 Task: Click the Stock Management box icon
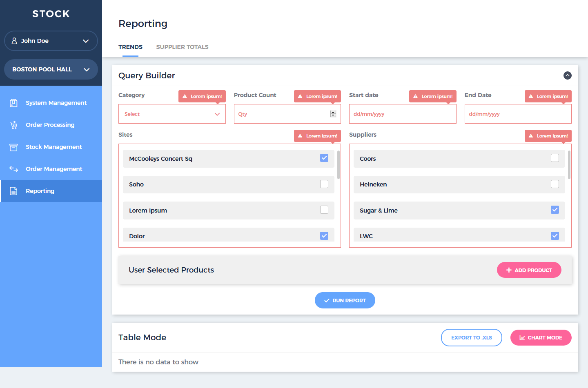tap(13, 147)
